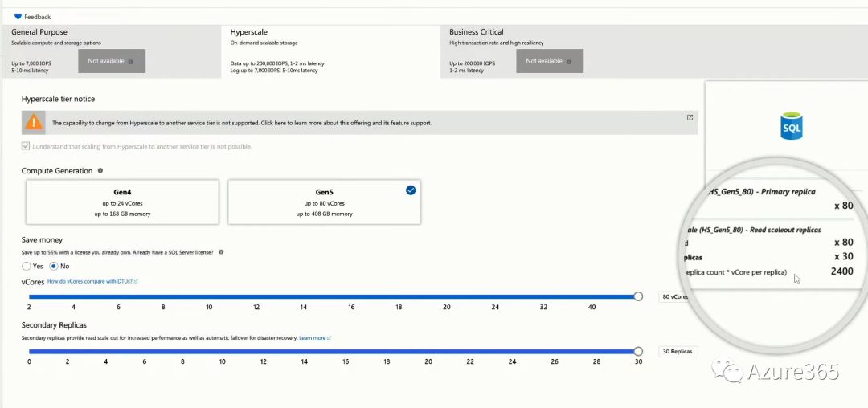Click the orange warning triangle icon
Image resolution: width=868 pixels, height=408 pixels.
(x=34, y=123)
